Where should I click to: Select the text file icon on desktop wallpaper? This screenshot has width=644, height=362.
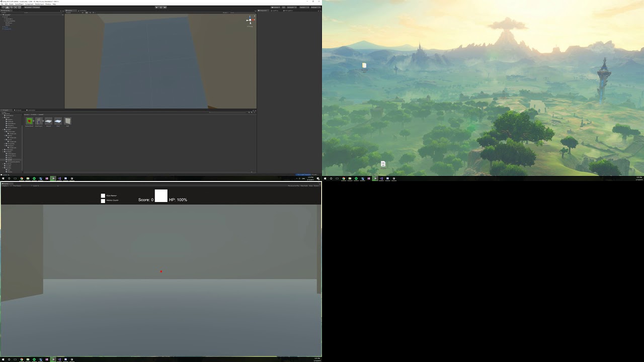pos(383,164)
